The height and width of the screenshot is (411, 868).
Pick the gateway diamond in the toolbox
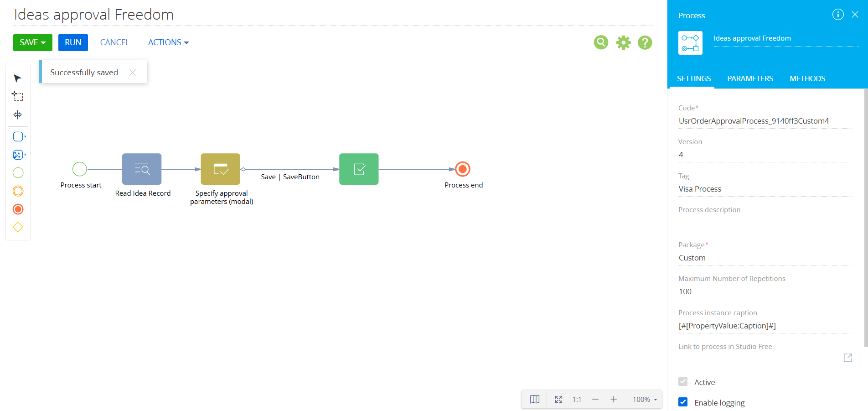coord(18,227)
